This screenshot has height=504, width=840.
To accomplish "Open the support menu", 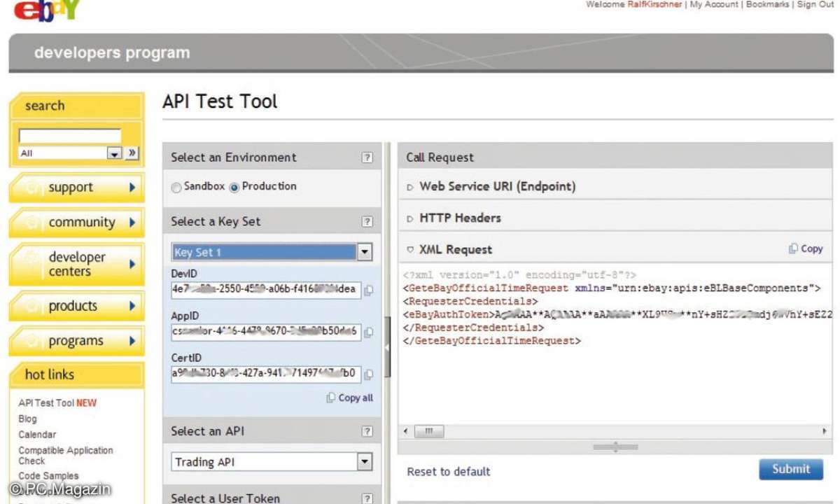I will [x=76, y=188].
